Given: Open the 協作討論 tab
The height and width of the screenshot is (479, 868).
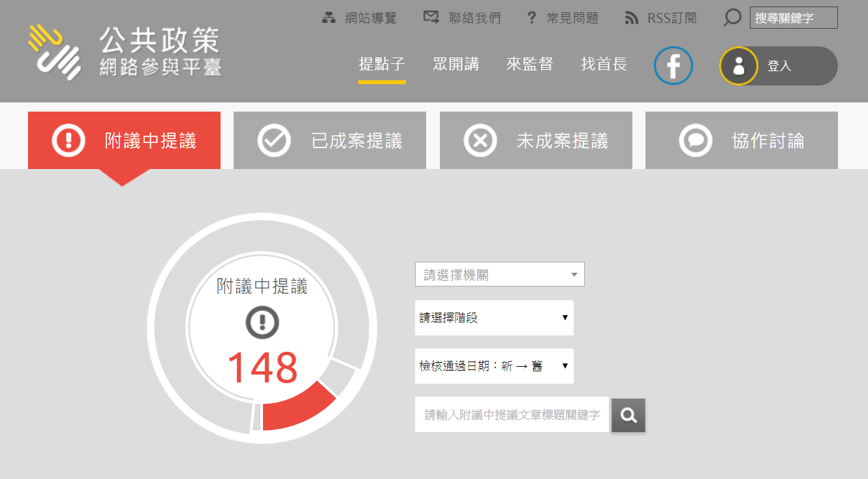Looking at the screenshot, I should click(x=741, y=140).
